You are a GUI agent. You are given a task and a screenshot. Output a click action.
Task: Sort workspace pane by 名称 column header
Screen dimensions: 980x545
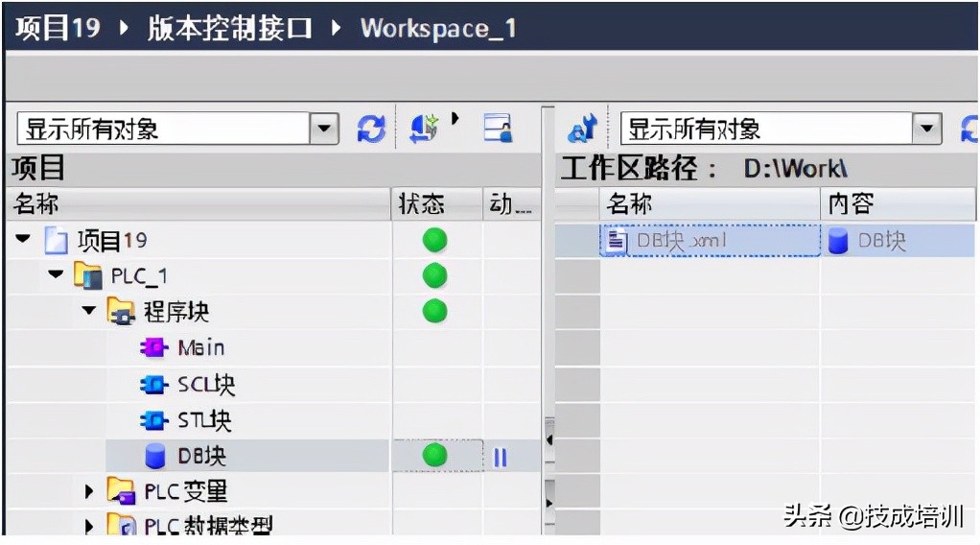[x=710, y=204]
